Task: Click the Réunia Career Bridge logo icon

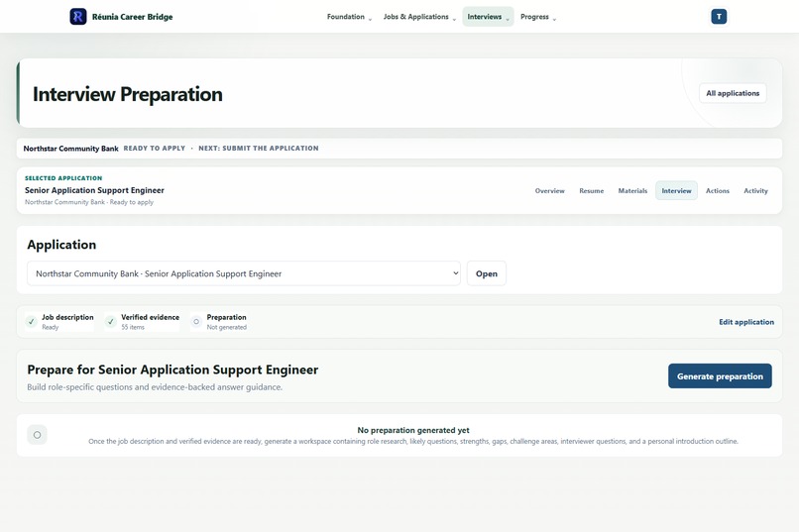Action: pos(78,16)
